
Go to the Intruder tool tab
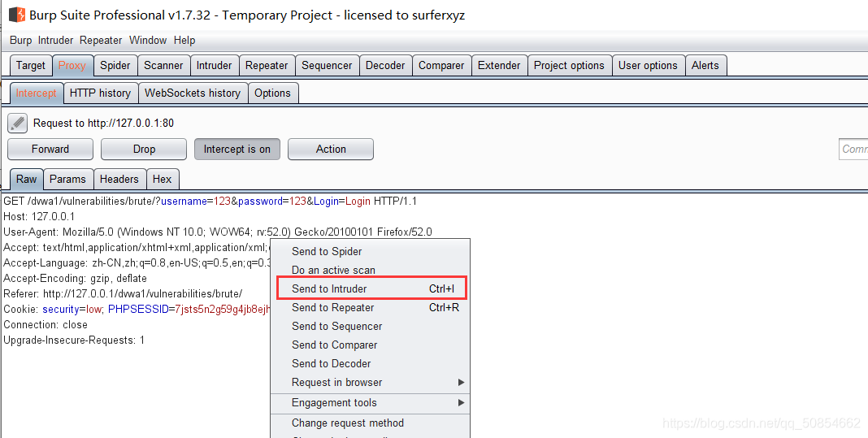pyautogui.click(x=215, y=65)
